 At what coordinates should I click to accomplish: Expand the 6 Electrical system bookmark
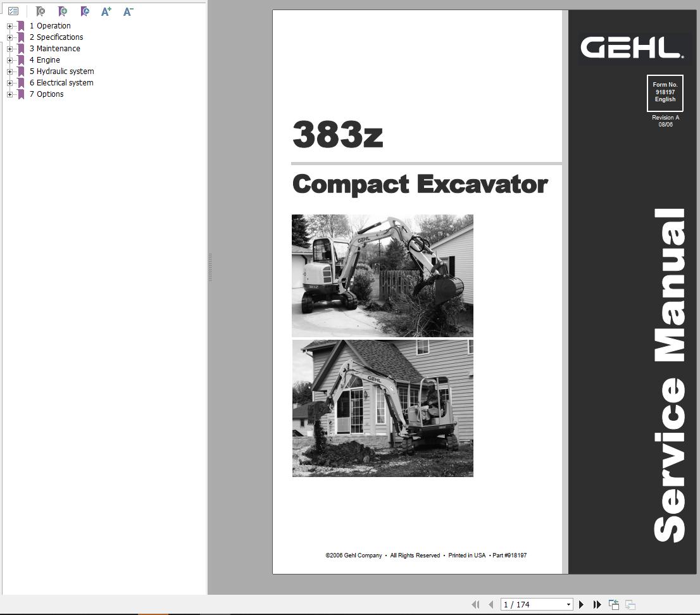point(10,83)
